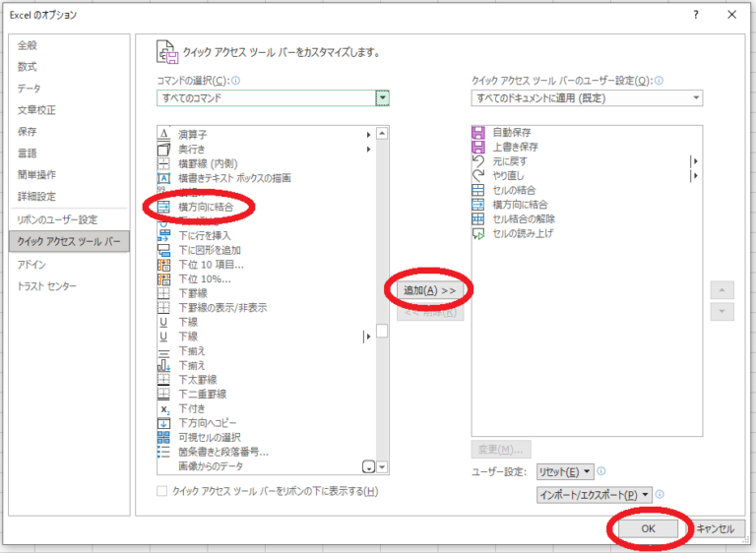Click the AutoSave icon in right list
756x553 pixels.
click(479, 133)
